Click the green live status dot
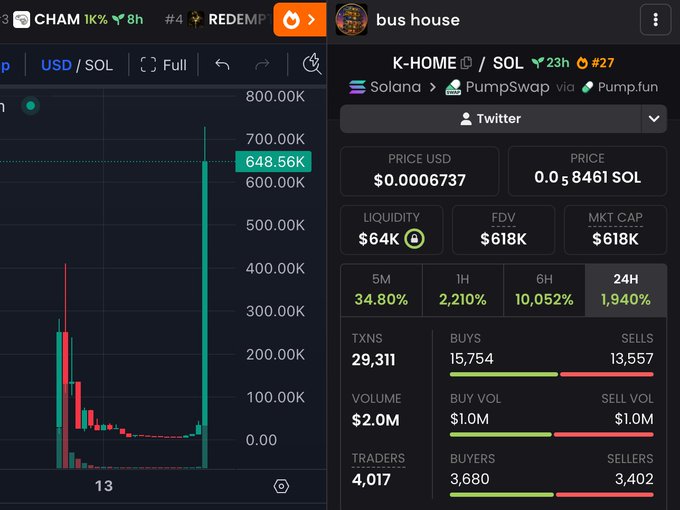680x510 pixels. tap(30, 105)
